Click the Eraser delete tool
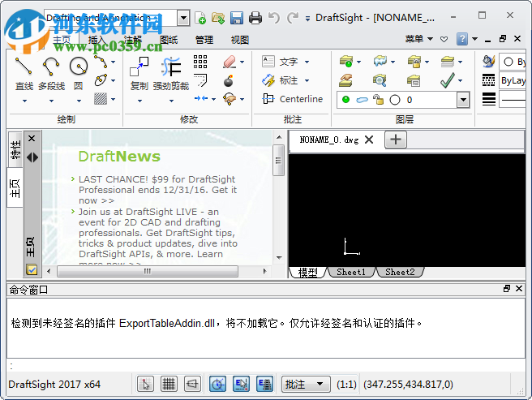The image size is (532, 400). click(230, 62)
